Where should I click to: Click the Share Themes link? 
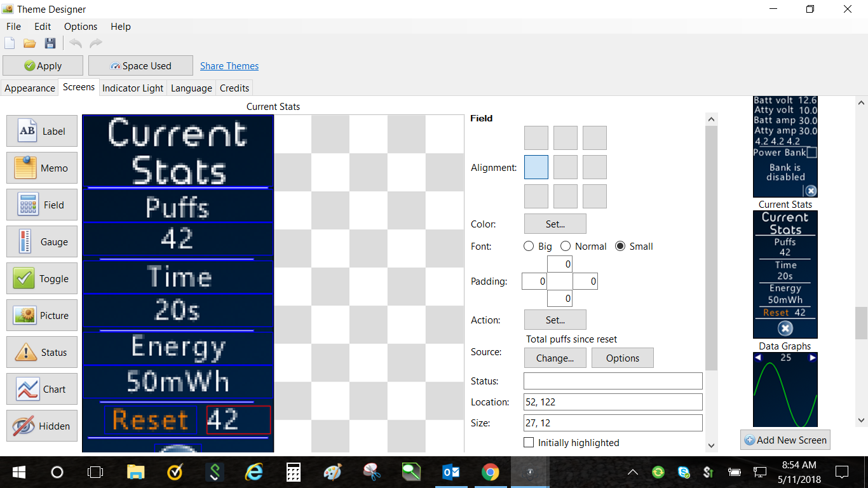[229, 66]
